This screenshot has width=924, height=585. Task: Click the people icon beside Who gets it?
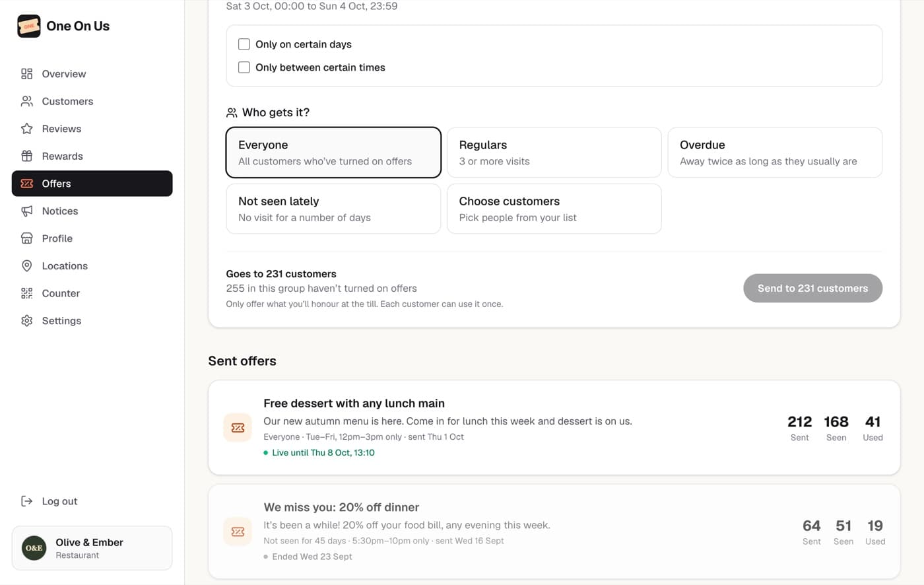point(232,113)
